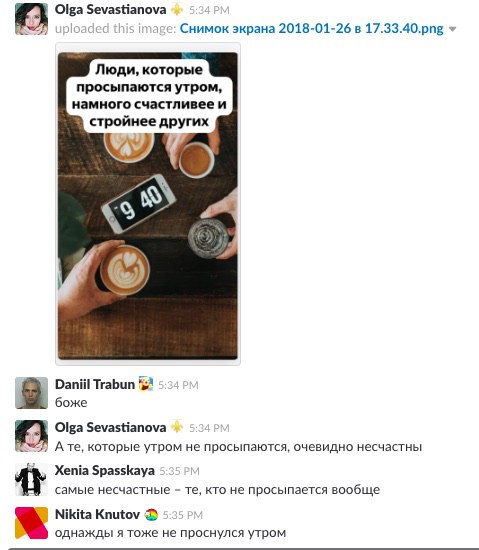
Task: Open Xenia Spasskaya's profile via name
Action: 104,470
